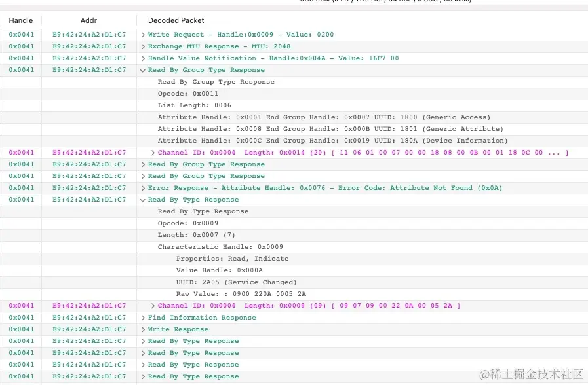Click the 'List Length: 0006' line
Screen dimensions: 588x385
point(194,105)
